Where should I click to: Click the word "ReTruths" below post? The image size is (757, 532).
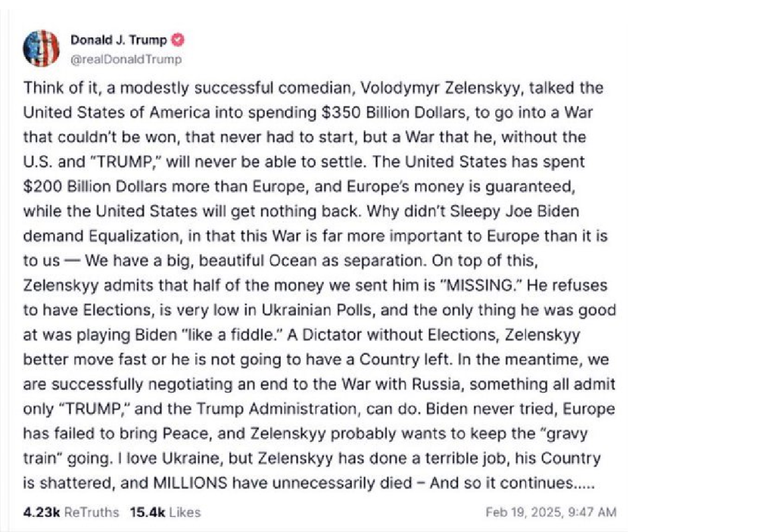coord(92,512)
